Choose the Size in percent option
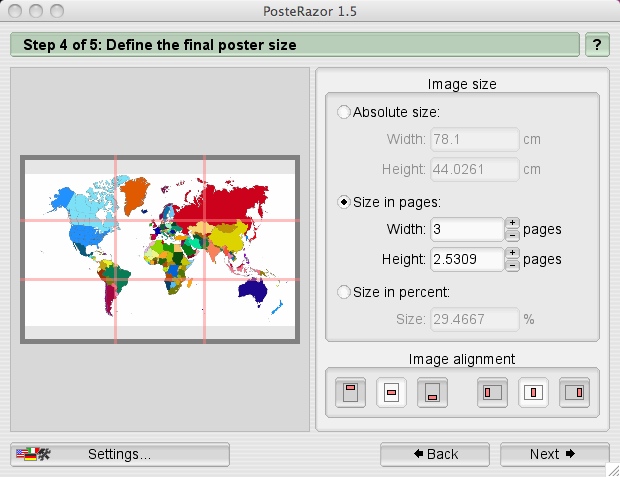 [344, 292]
